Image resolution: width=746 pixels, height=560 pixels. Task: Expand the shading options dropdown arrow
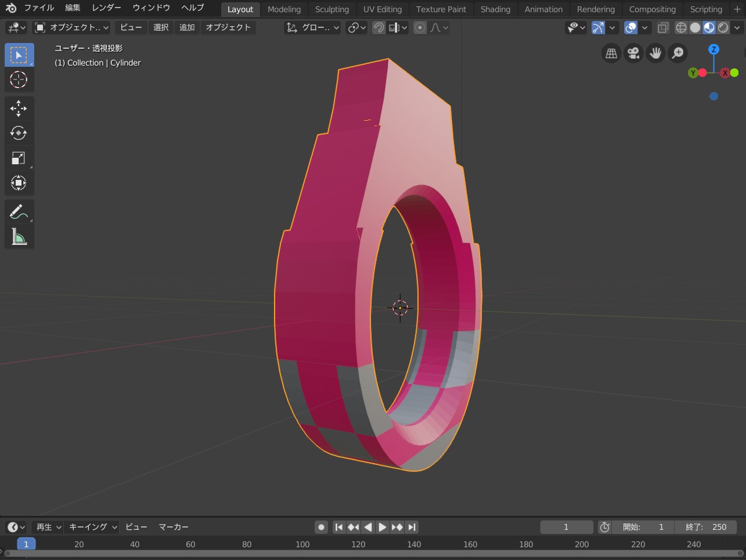tap(737, 27)
